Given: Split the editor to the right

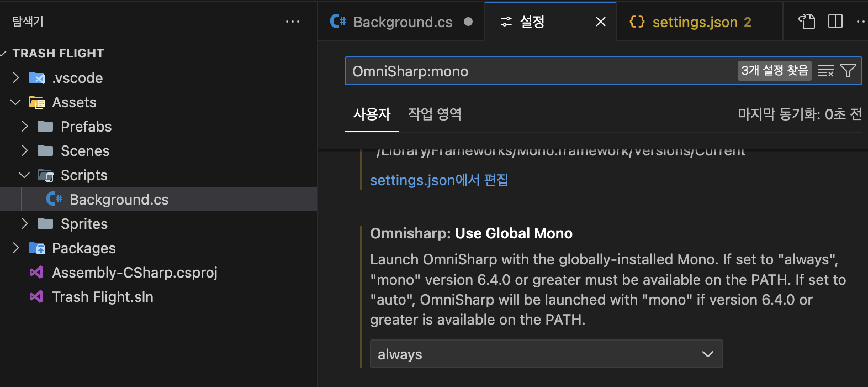Looking at the screenshot, I should point(835,22).
